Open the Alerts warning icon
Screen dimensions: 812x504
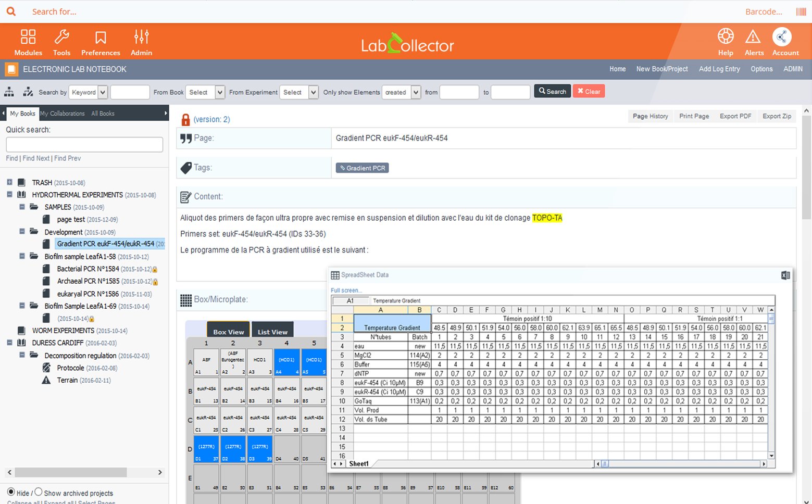[753, 36]
